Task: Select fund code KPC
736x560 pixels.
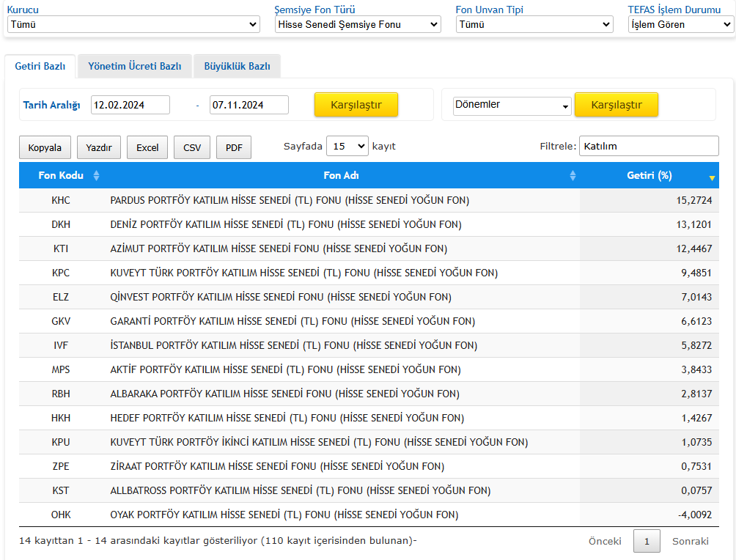Action: click(61, 273)
